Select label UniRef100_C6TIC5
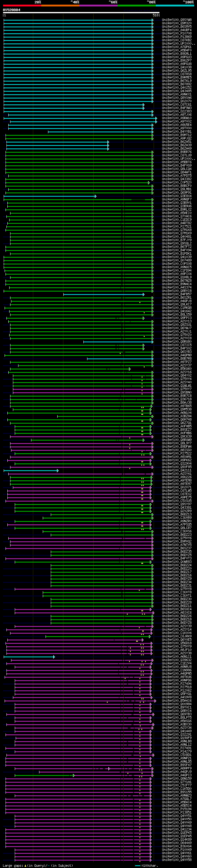Image resolution: width=197 pixels, height=868 pixels. pyautogui.click(x=176, y=345)
